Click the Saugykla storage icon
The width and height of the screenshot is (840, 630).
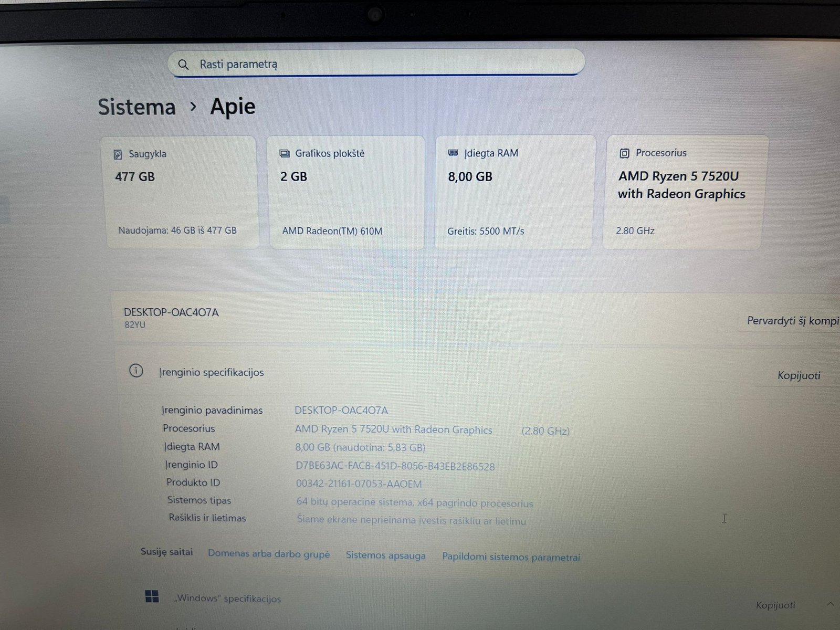[x=118, y=154]
